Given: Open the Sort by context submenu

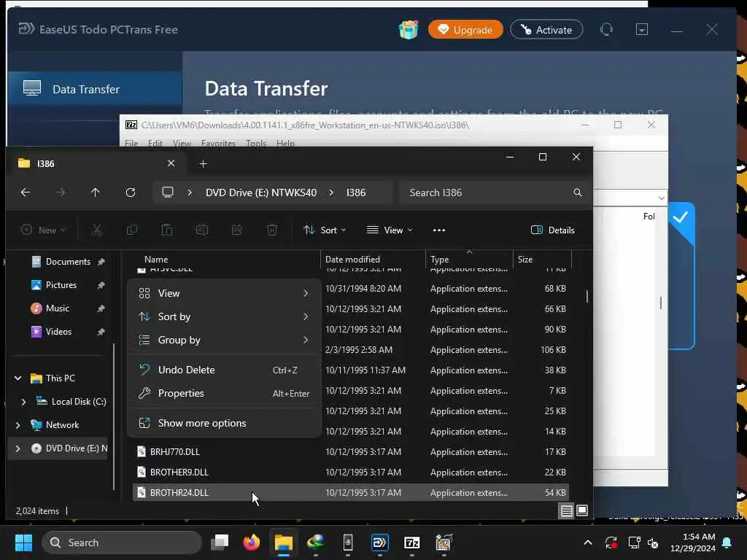Looking at the screenshot, I should (224, 316).
